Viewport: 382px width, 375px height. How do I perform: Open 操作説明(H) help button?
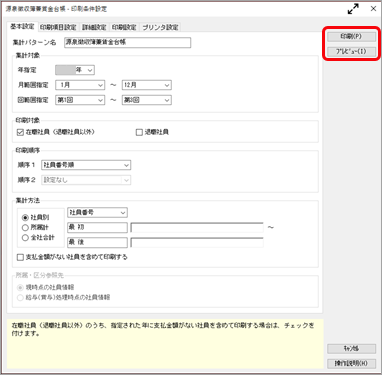tap(351, 363)
